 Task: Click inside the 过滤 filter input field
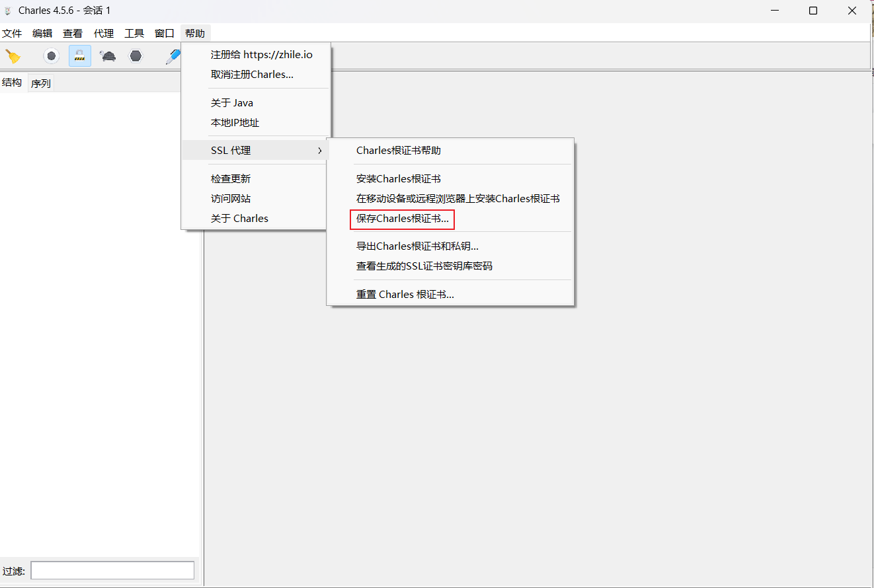[111, 570]
